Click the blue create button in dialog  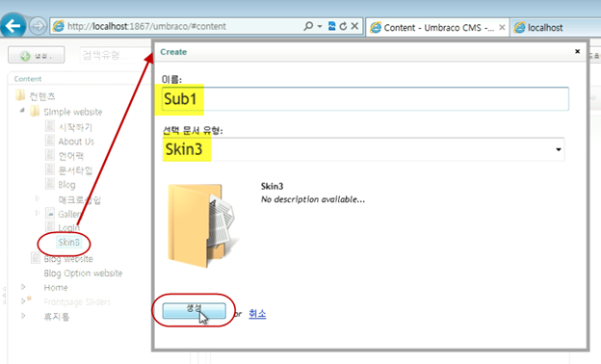click(x=194, y=311)
